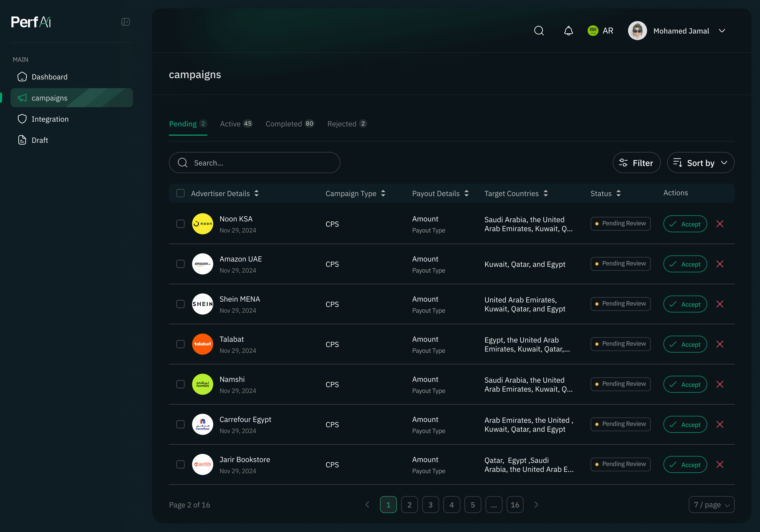The height and width of the screenshot is (532, 760).
Task: Jump to page 16
Action: point(515,505)
